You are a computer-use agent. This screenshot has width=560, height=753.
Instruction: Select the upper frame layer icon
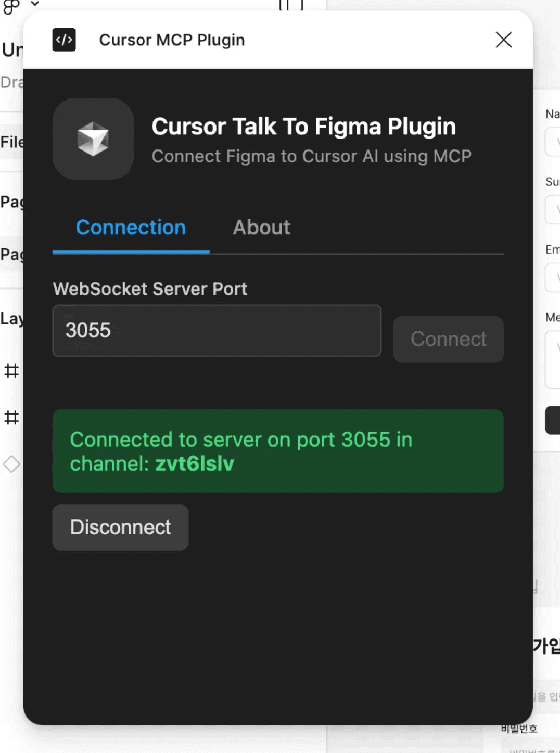11,371
